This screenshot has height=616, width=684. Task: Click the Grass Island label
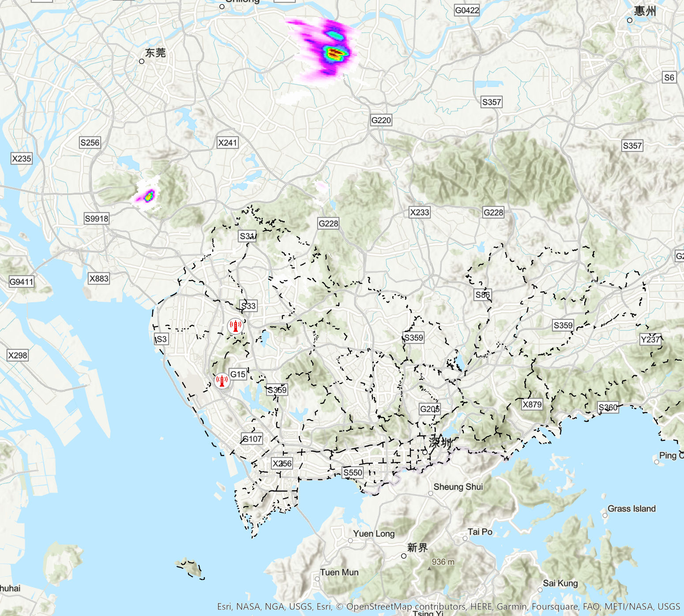(x=632, y=508)
